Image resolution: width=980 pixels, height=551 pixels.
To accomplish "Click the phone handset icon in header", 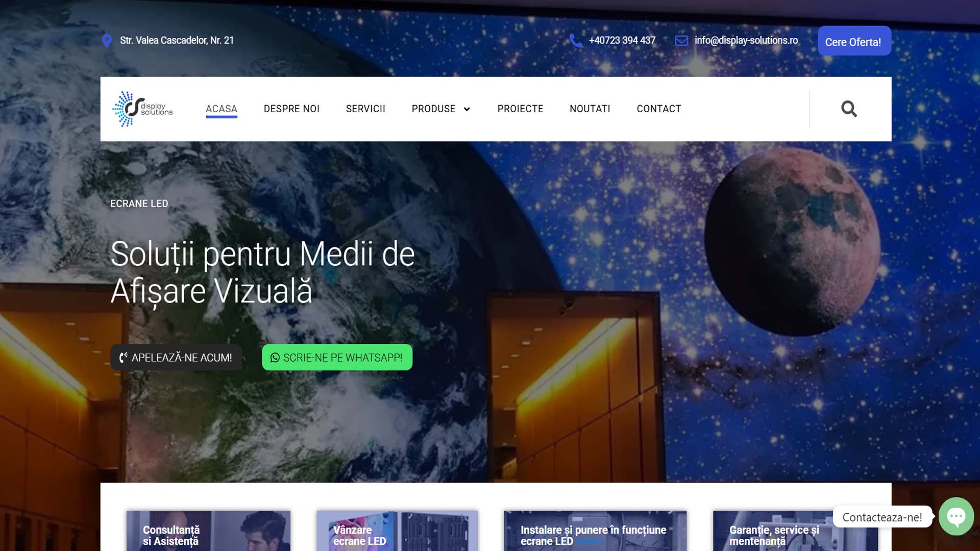I will click(576, 40).
